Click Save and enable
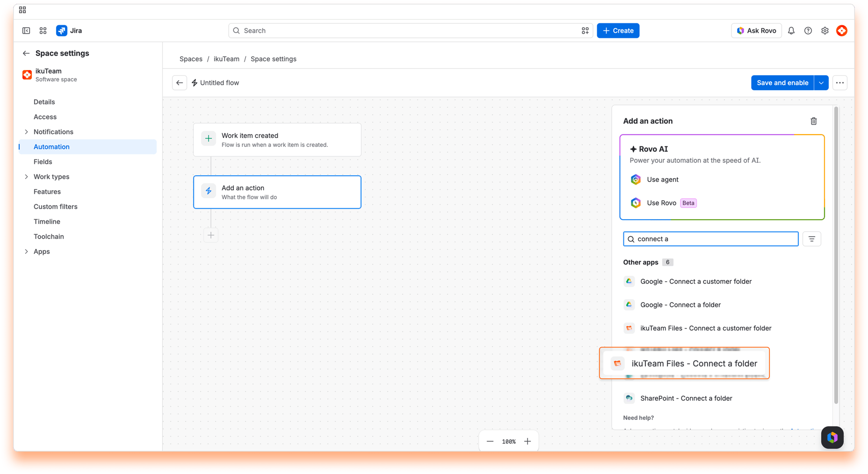Screen dimensions: 868x474 782,83
